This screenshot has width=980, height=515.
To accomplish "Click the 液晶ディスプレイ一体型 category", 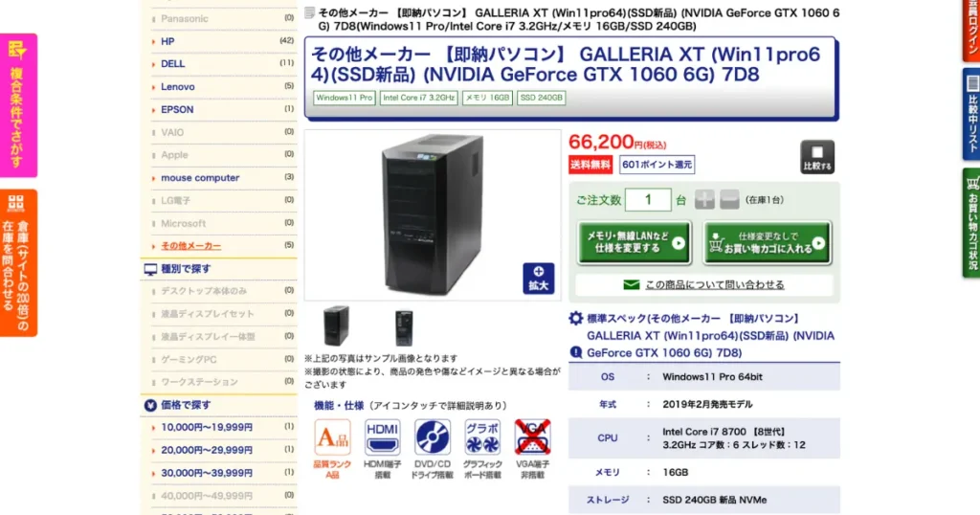I will pyautogui.click(x=208, y=337).
